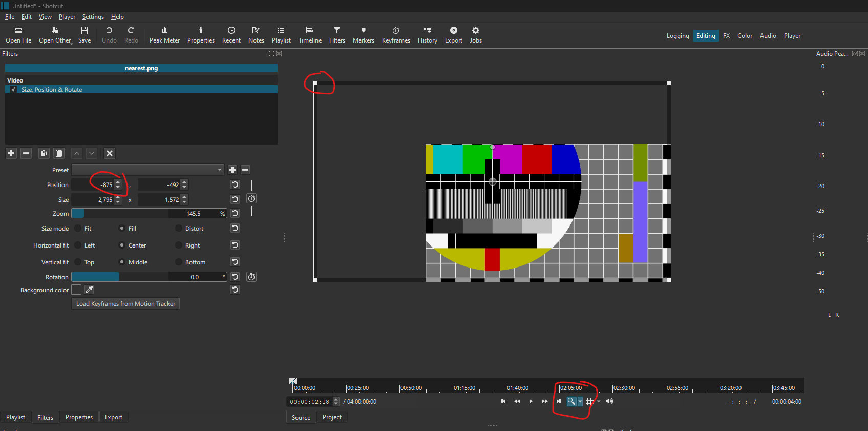Delete preset with the minus button
The width and height of the screenshot is (868, 431).
click(x=245, y=170)
